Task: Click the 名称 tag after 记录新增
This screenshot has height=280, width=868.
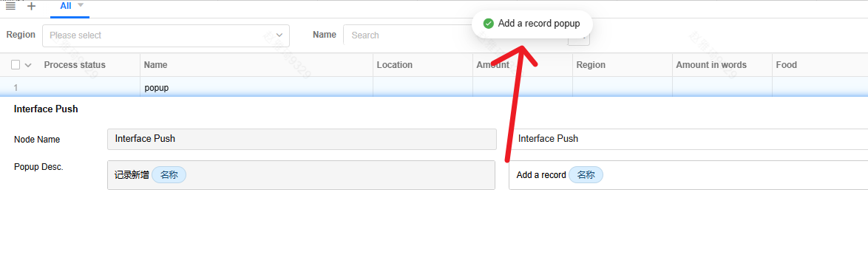Action: click(169, 175)
